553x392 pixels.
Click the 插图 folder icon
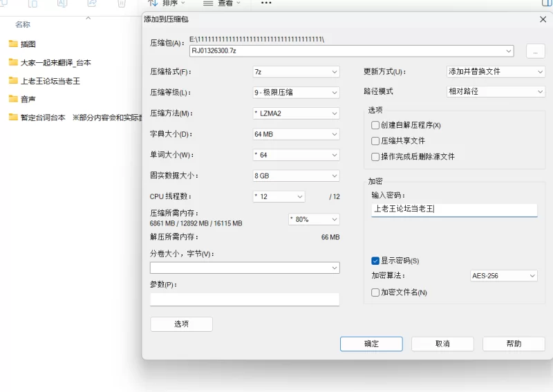pos(13,44)
